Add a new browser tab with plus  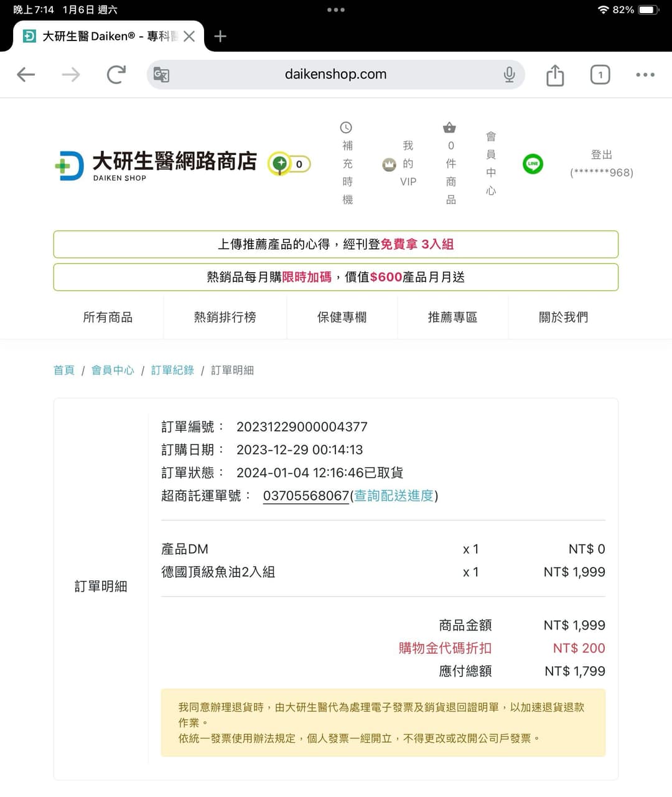click(x=220, y=36)
